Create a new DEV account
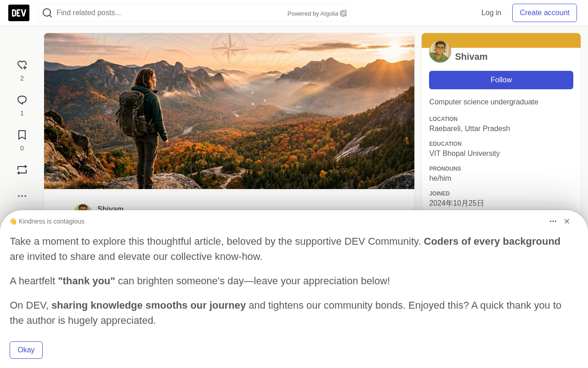The height and width of the screenshot is (368, 588). 544,13
